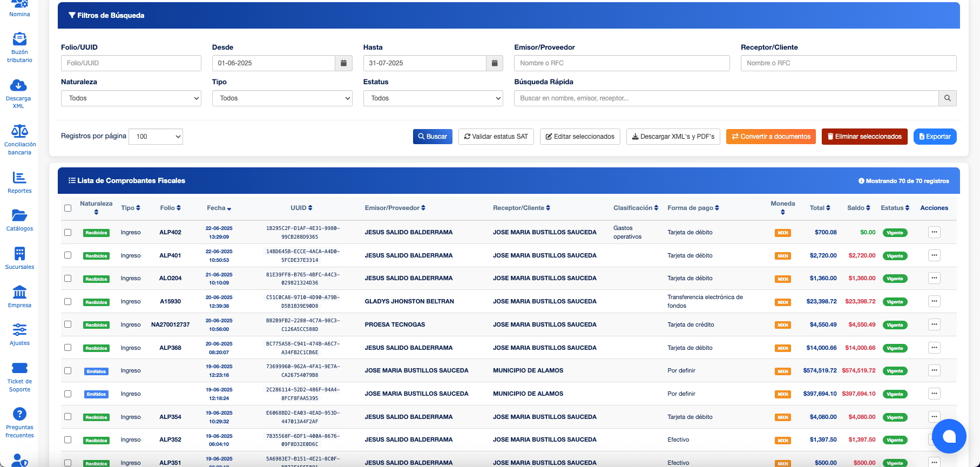Open the Descarga XML cloud icon
980x467 pixels.
[x=18, y=85]
